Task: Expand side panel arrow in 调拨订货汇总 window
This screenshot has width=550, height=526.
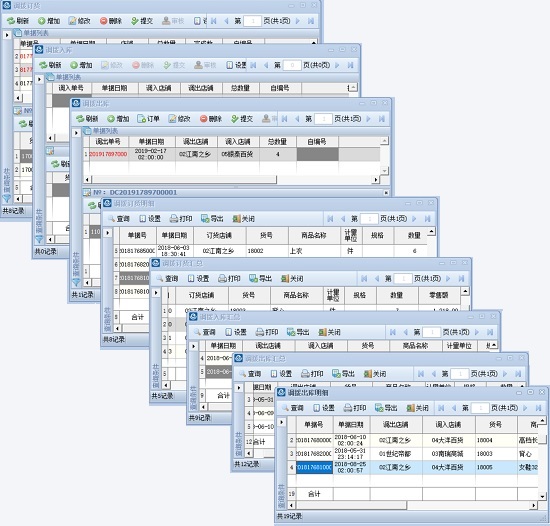Action: coord(156,292)
